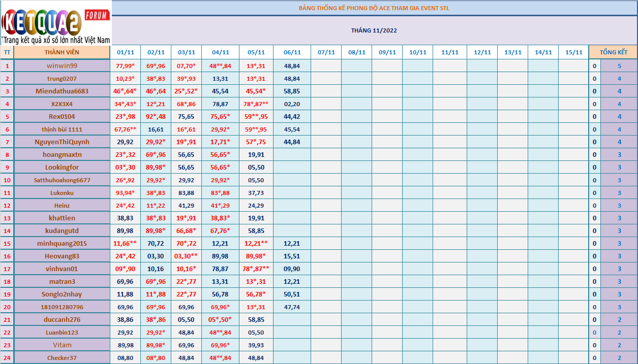Click winwin99's total score of 5
This screenshot has width=638, height=364.
619,66
